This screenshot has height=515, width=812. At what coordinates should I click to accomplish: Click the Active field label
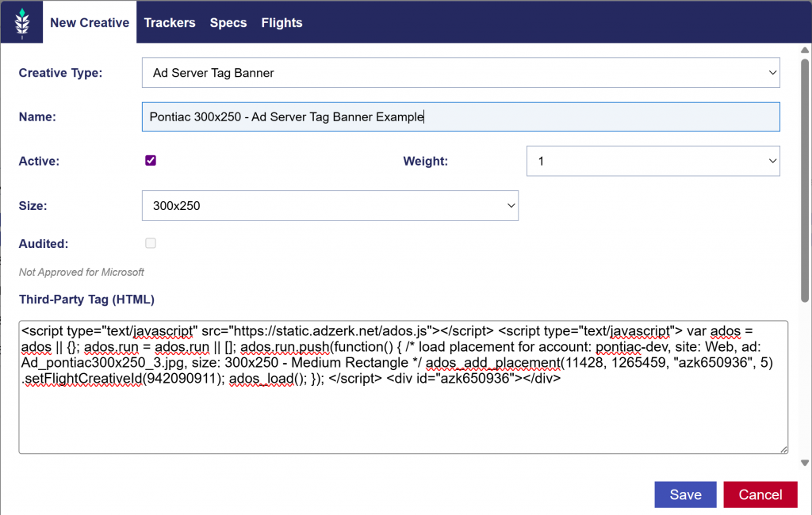click(x=39, y=161)
